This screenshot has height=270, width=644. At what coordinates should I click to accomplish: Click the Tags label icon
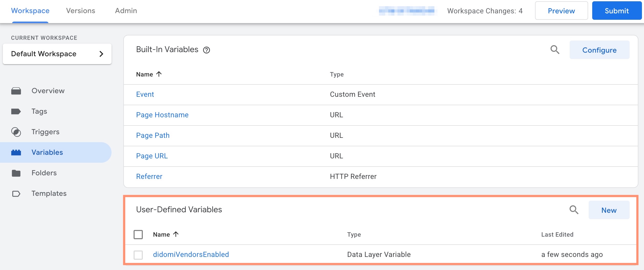tap(16, 111)
